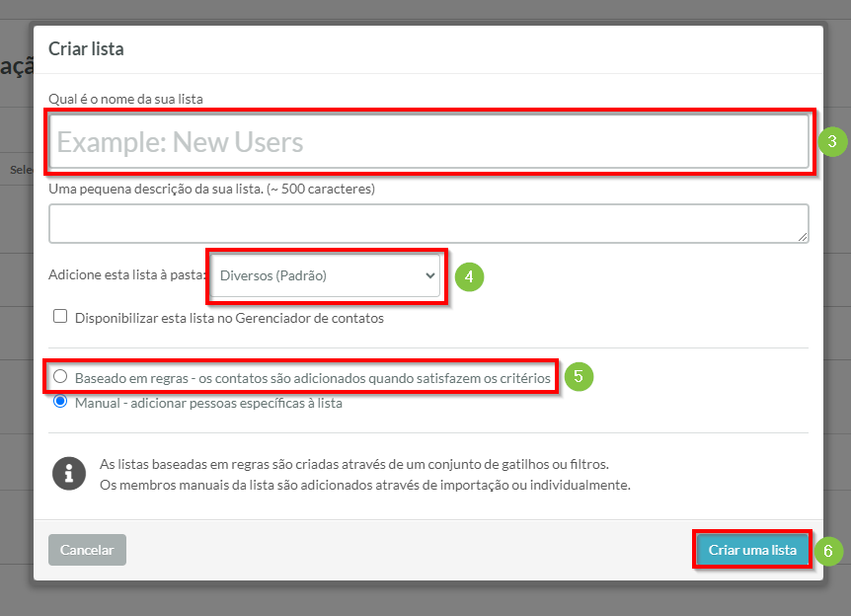
Task: Click the list name input field
Action: click(x=428, y=141)
